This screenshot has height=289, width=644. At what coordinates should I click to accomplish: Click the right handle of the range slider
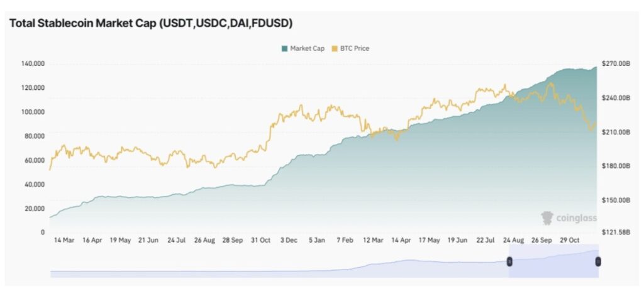[598, 261]
